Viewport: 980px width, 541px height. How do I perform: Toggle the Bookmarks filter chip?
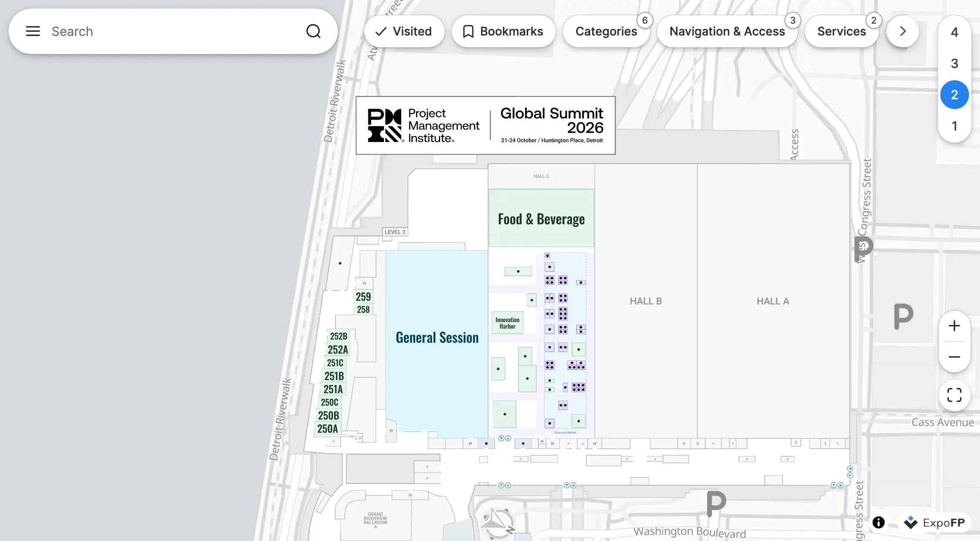pos(504,31)
